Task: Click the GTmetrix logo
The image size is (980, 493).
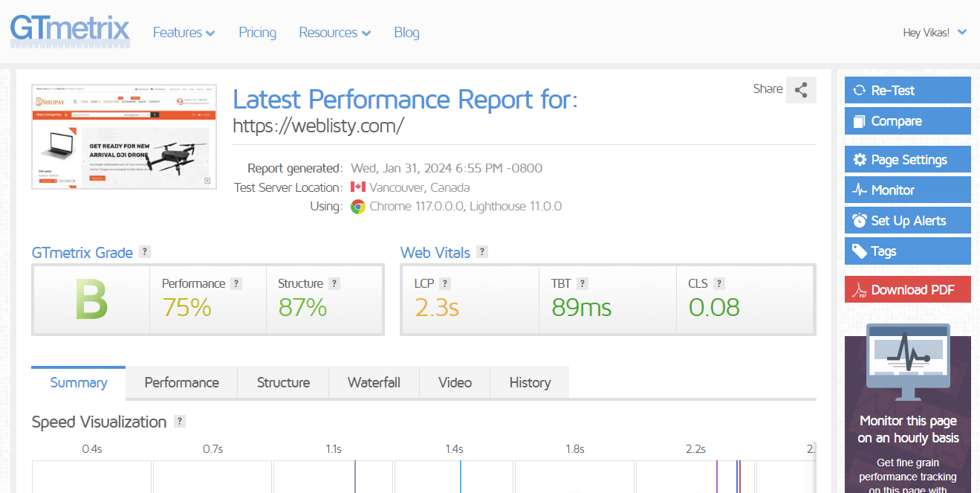Action: 70,31
